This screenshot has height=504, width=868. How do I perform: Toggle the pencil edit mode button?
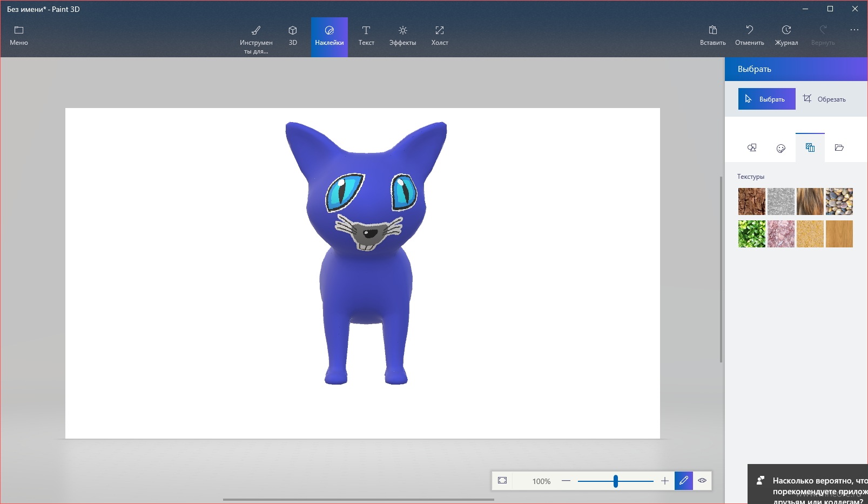point(684,481)
